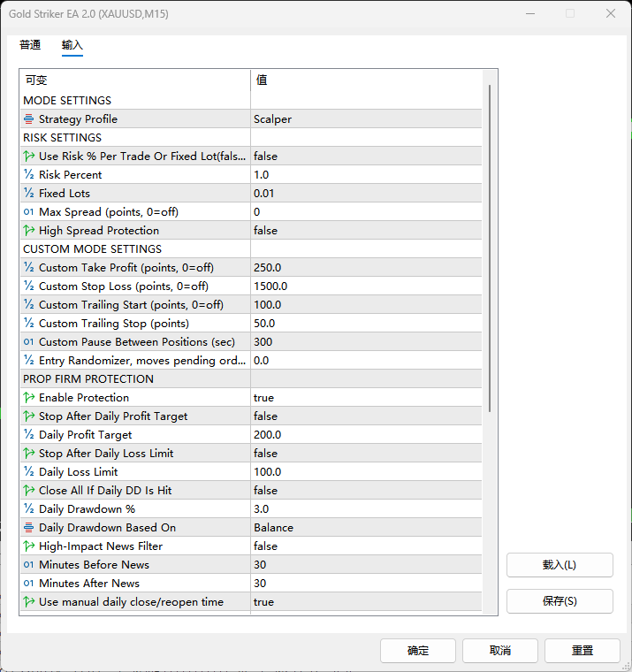This screenshot has height=672, width=632.
Task: Click the enum icon beside Strategy Profile
Action: click(x=28, y=118)
